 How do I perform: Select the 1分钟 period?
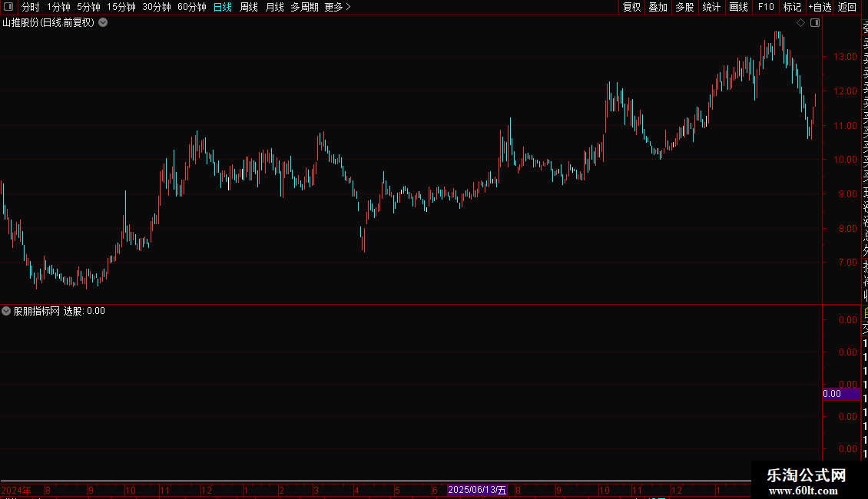[58, 7]
